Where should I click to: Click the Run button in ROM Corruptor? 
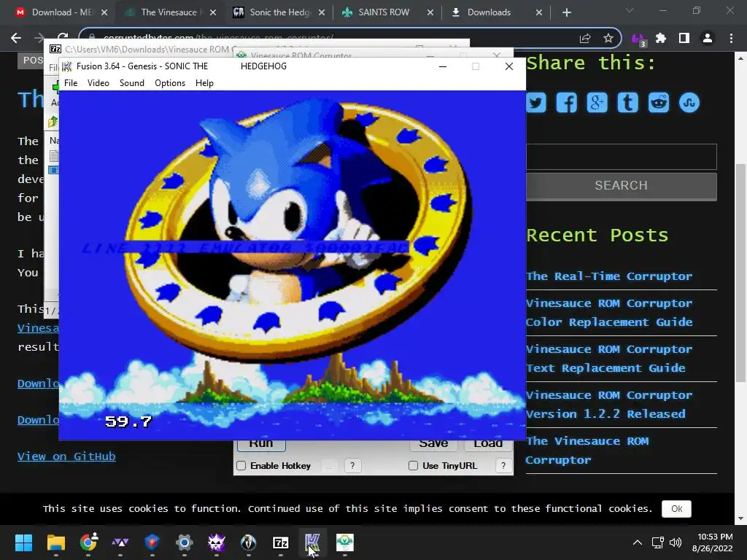coord(261,445)
